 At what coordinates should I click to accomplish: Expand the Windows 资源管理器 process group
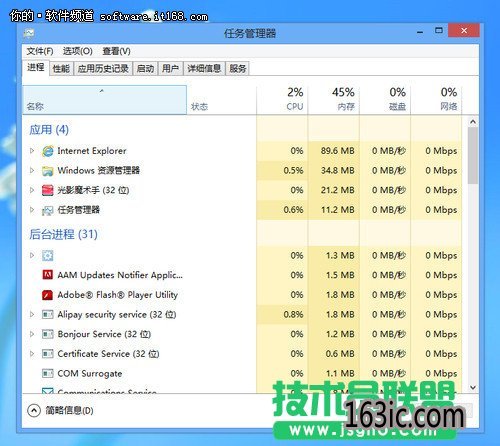point(32,170)
